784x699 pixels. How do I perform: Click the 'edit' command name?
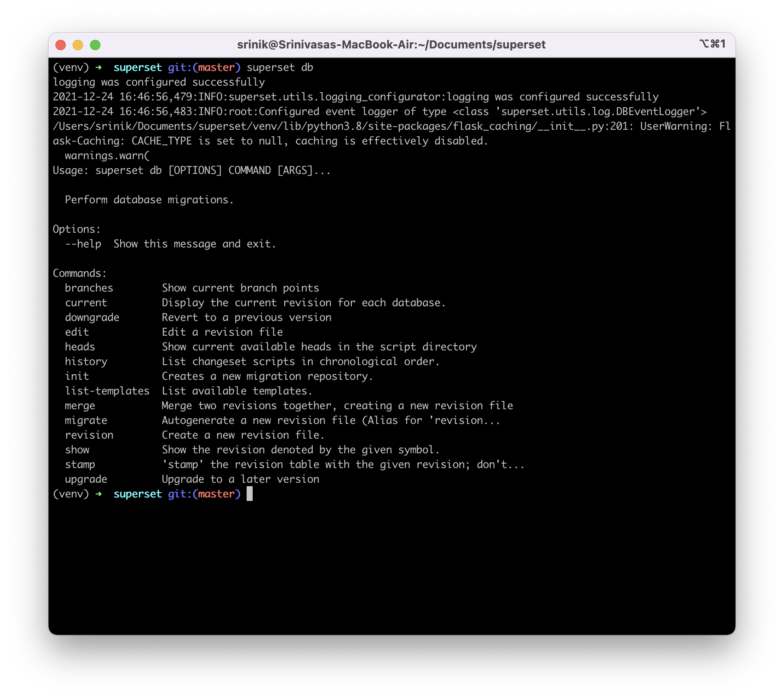(77, 332)
